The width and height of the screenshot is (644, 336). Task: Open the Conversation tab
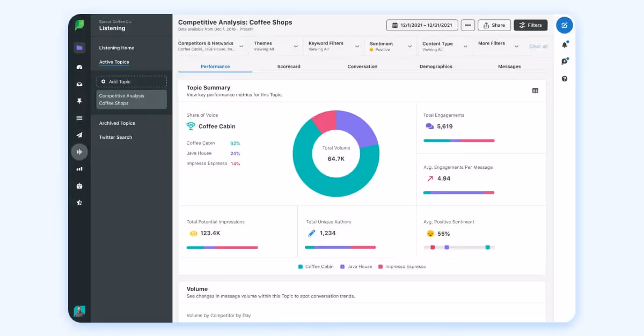[x=362, y=66]
